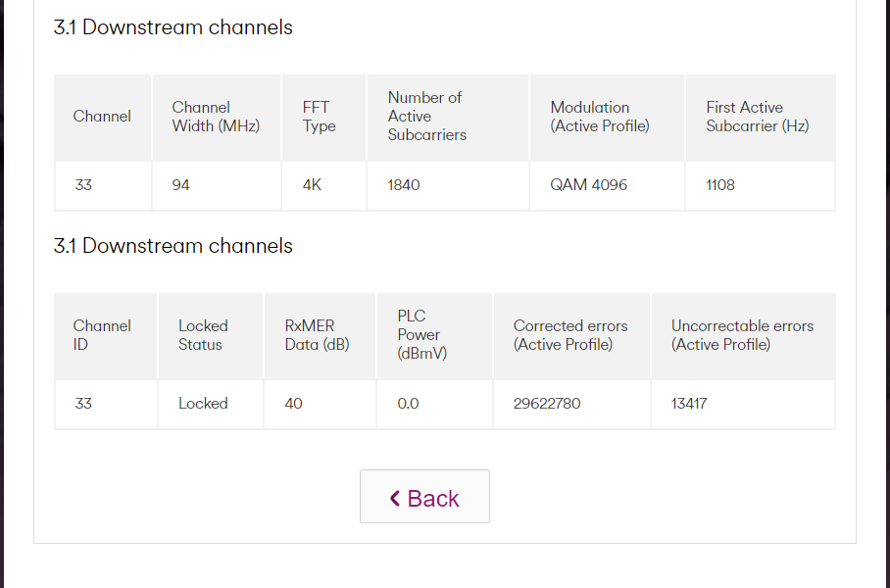Select the FFT Type column header
The height and width of the screenshot is (588, 890).
pos(320,117)
